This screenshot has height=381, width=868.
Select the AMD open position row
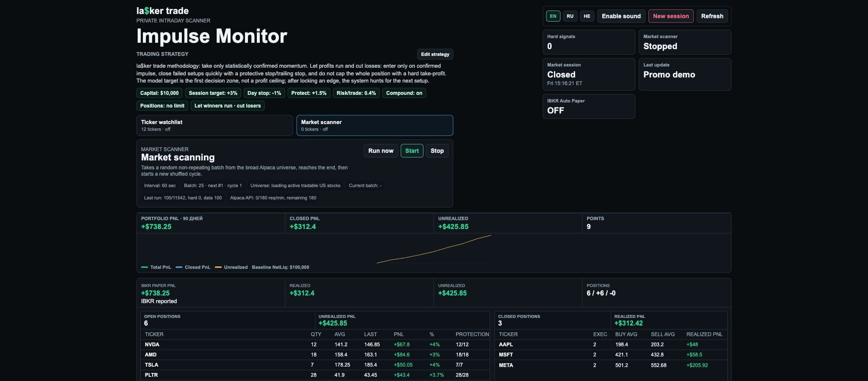coord(314,355)
